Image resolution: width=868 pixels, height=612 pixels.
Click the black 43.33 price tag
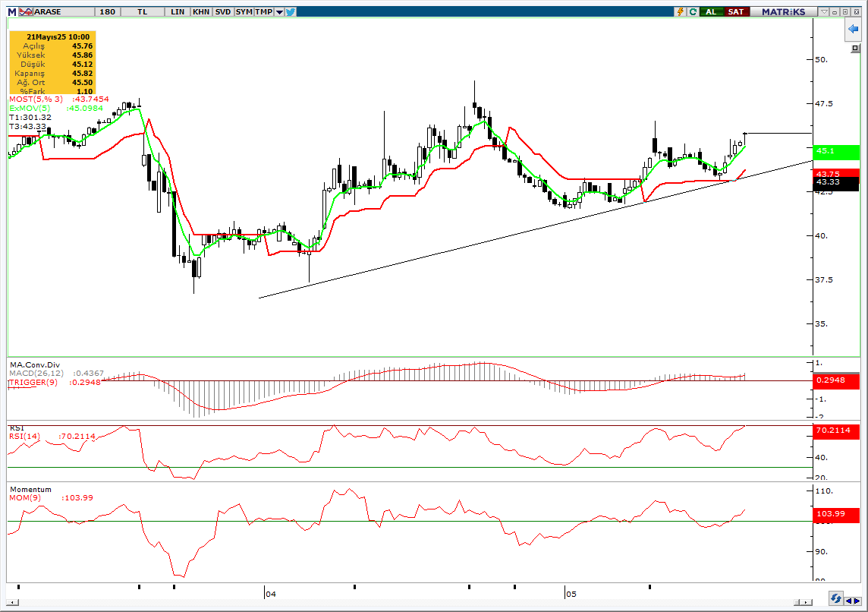point(836,183)
